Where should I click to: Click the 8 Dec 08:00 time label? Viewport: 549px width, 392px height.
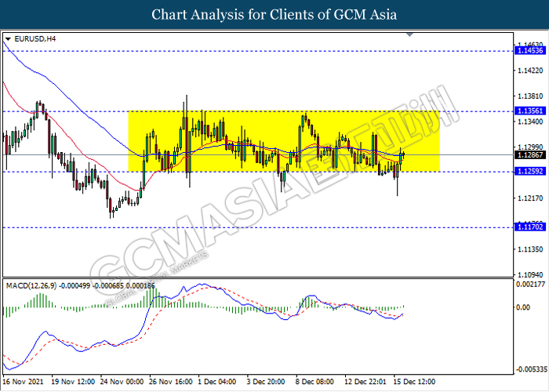pos(314,382)
